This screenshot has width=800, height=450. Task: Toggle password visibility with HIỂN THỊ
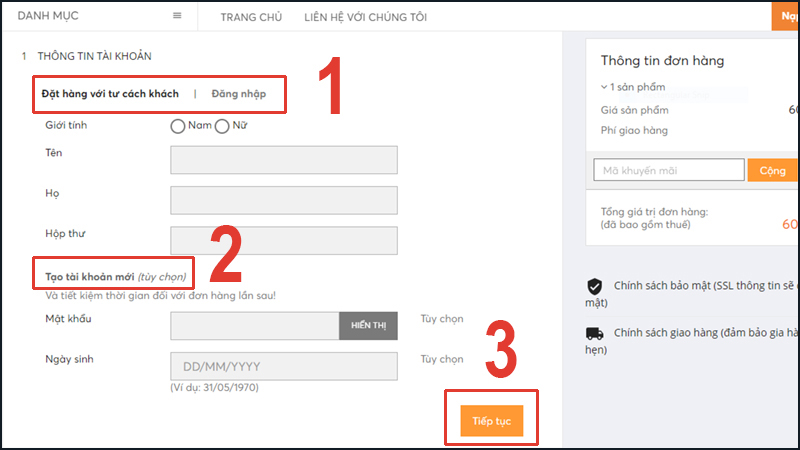(x=369, y=326)
